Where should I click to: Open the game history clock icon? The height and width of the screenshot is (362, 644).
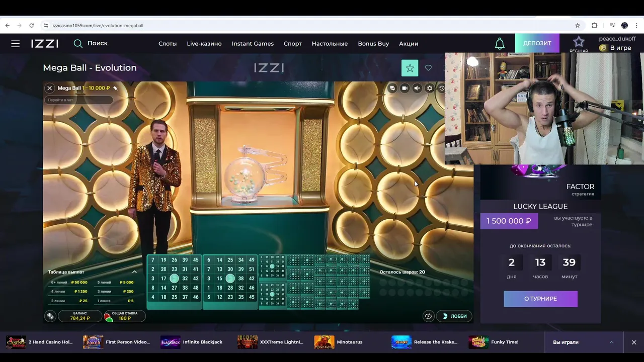tap(442, 88)
